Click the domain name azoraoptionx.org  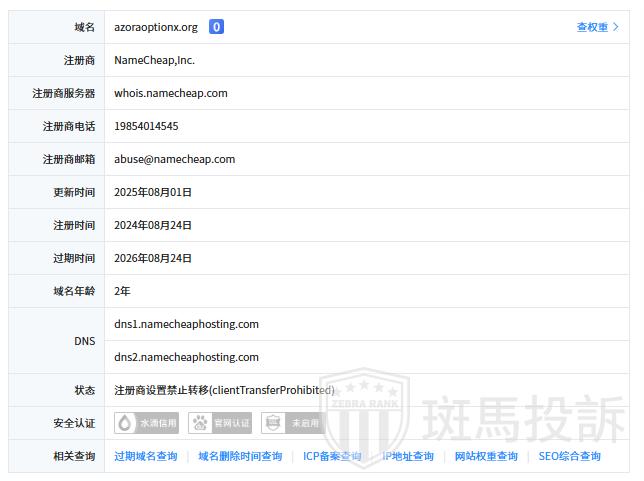click(x=156, y=27)
